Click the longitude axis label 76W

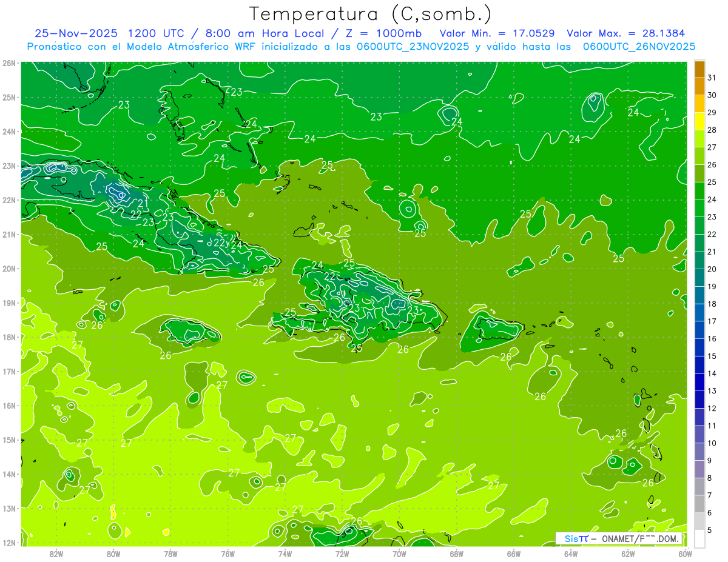pyautogui.click(x=227, y=553)
